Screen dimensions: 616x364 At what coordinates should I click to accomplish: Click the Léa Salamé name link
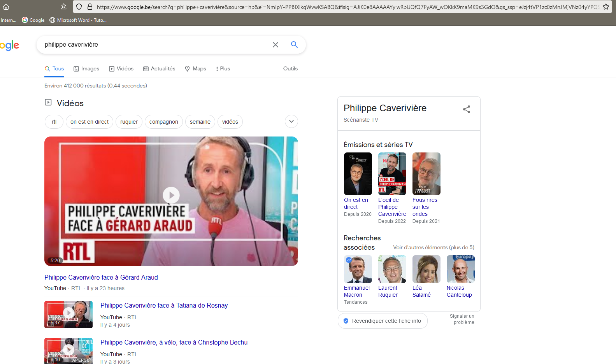pyautogui.click(x=421, y=291)
